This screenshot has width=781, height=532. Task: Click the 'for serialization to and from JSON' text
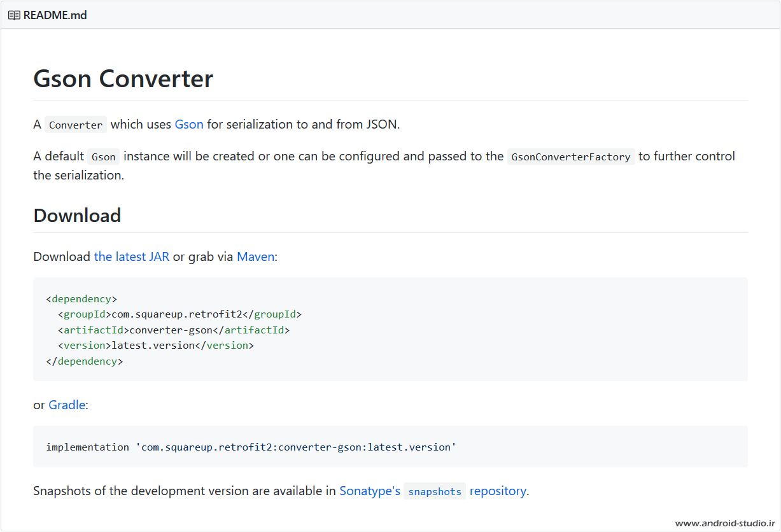303,124
